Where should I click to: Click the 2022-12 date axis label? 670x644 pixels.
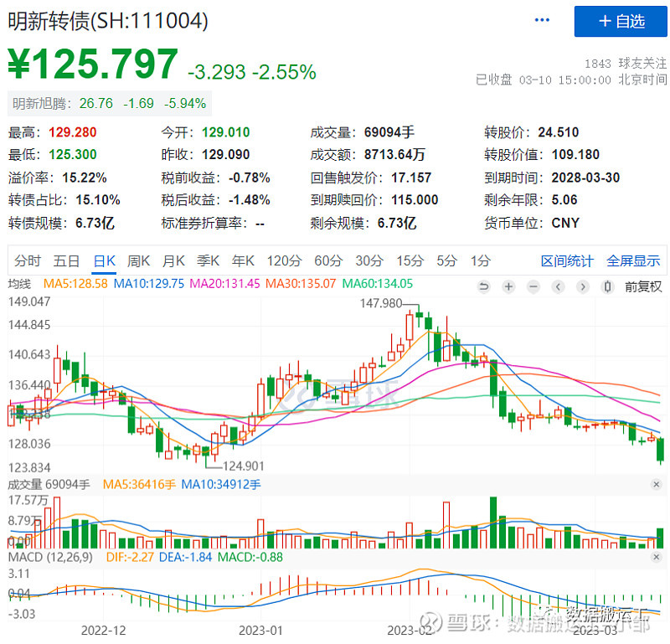pos(103,631)
